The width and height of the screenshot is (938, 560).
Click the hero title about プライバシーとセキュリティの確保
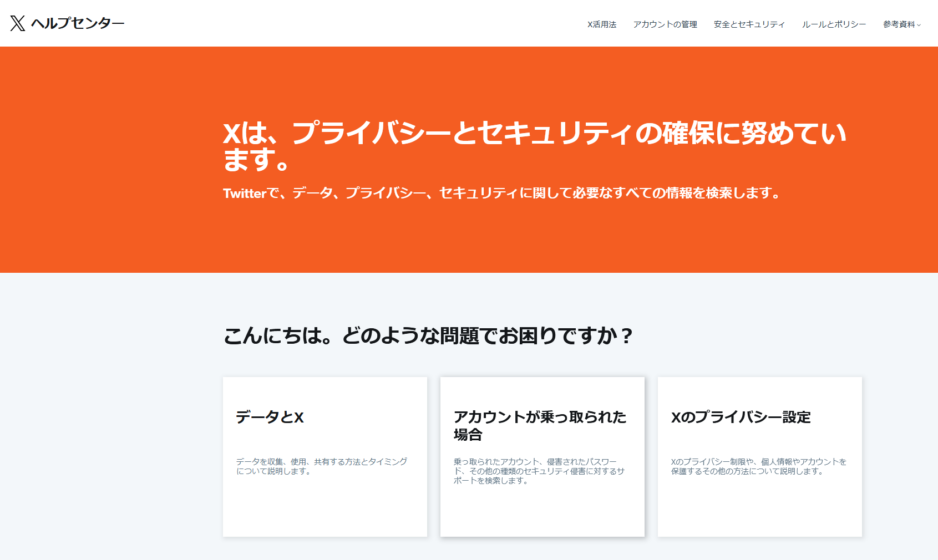coord(535,146)
